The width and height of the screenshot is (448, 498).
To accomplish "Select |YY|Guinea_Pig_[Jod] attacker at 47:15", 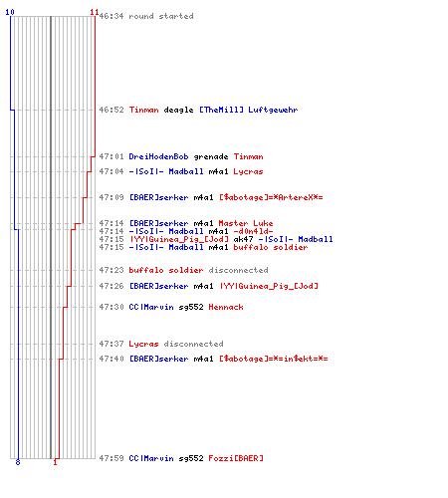I will click(x=179, y=239).
